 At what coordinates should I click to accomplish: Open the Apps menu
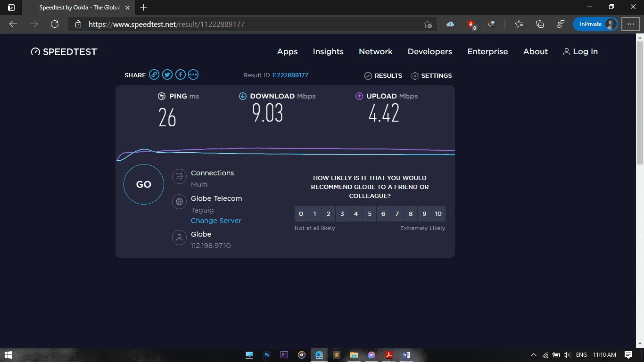[x=287, y=52]
